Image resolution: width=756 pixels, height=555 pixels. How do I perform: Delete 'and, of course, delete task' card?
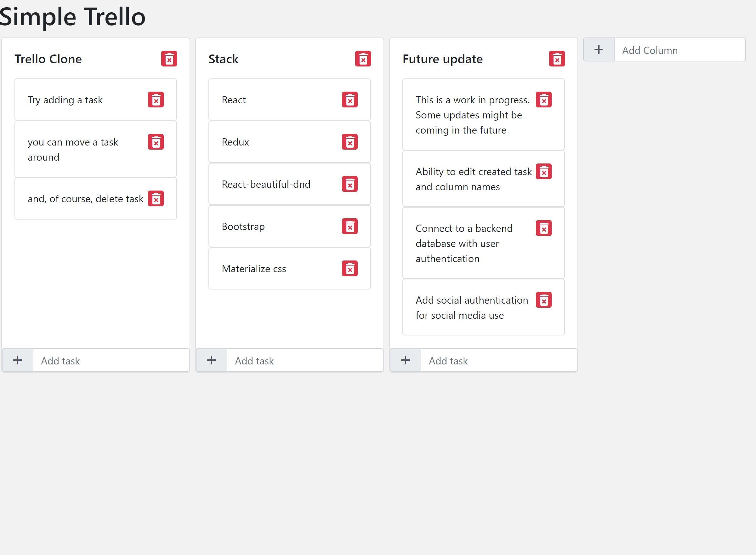click(x=156, y=198)
